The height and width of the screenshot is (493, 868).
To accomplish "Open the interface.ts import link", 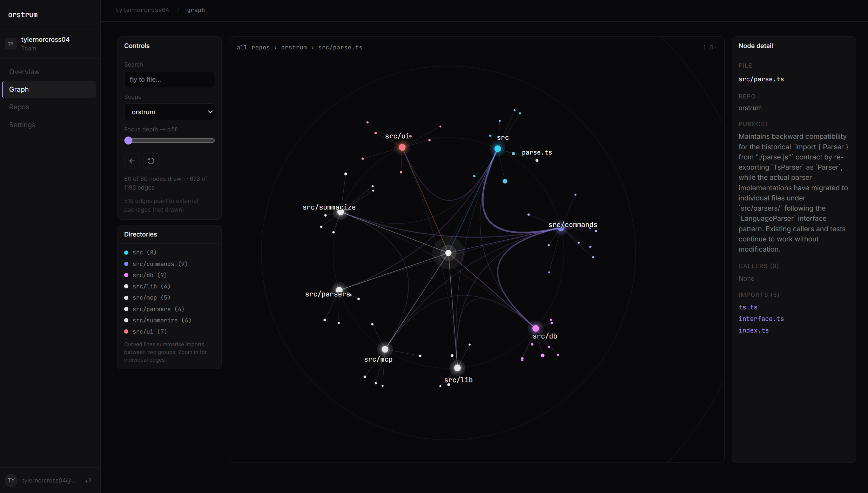I will (761, 319).
